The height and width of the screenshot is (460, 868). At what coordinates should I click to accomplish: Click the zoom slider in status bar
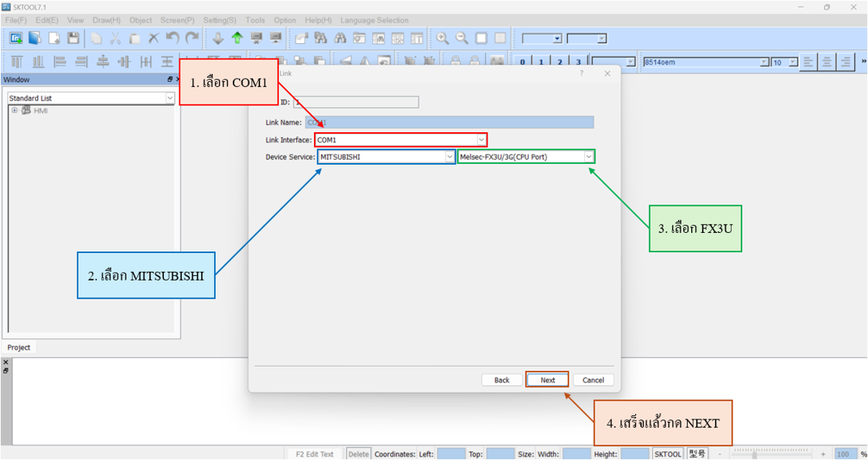click(754, 454)
